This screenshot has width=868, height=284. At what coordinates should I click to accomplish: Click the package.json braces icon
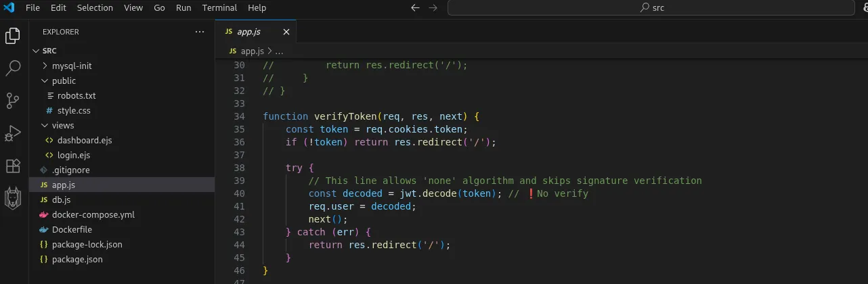[44, 260]
